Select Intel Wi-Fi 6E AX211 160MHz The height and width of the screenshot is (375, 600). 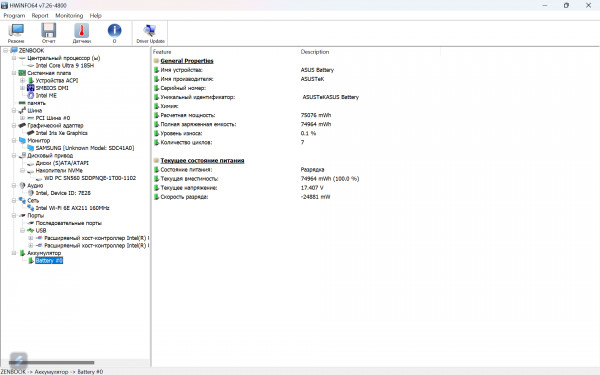(72, 208)
